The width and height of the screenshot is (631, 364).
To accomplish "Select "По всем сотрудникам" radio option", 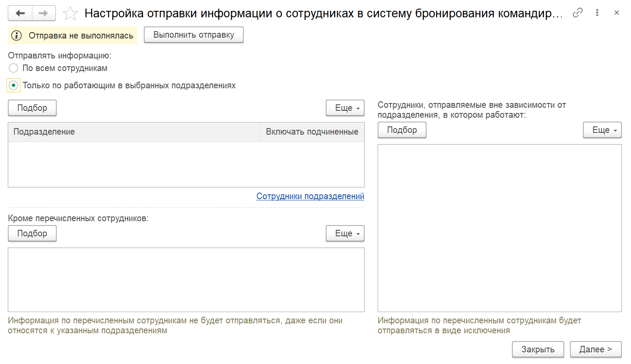I will click(x=14, y=68).
